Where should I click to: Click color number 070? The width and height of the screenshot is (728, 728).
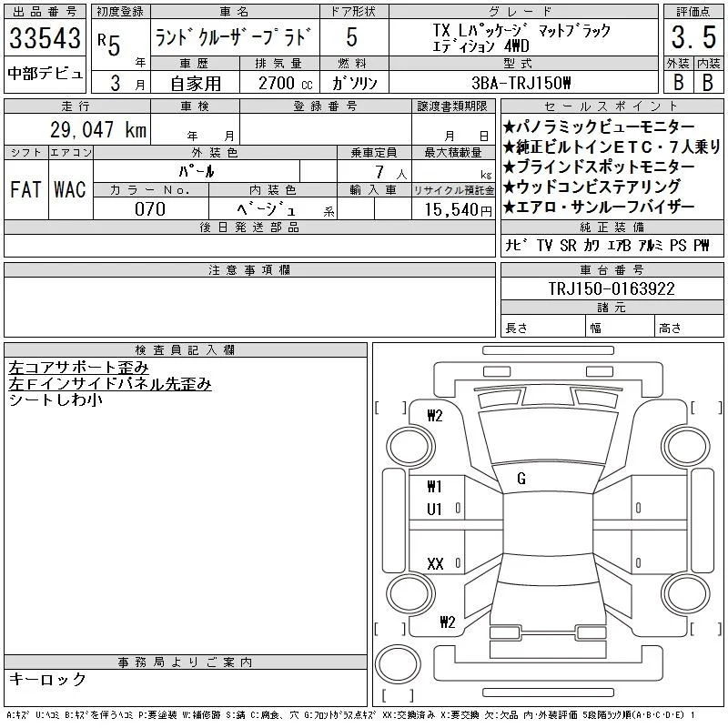coord(150,209)
